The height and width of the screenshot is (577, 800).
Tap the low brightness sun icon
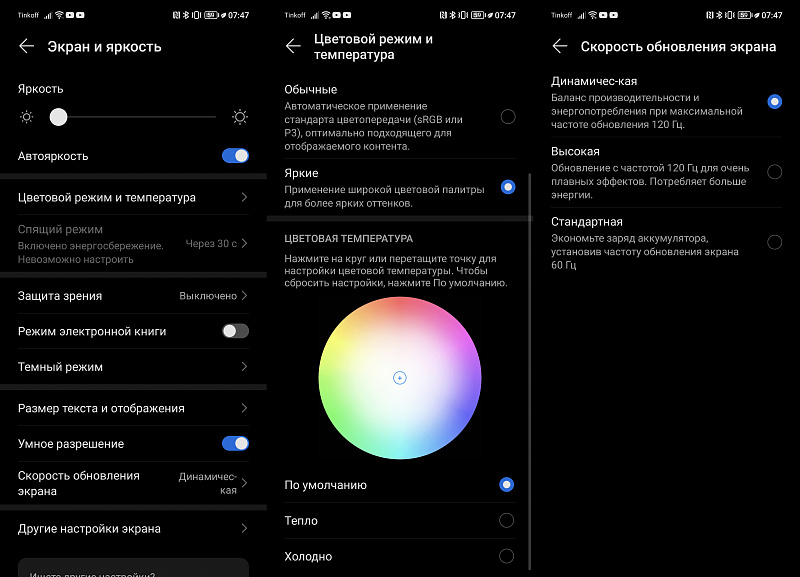click(x=27, y=117)
